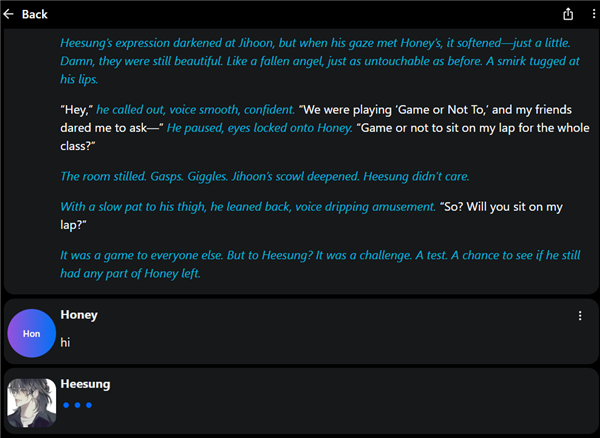600x438 pixels.
Task: Click the 'hi' message text
Action: [x=65, y=342]
